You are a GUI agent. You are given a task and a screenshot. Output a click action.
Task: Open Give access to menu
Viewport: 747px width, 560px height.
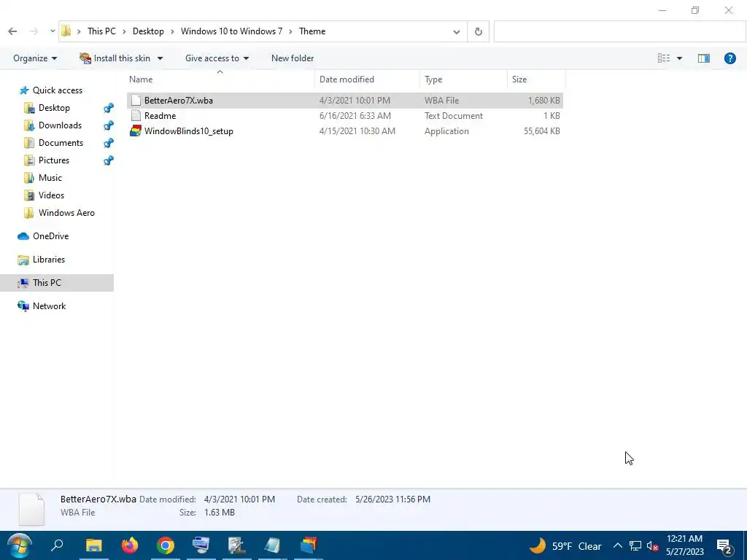click(217, 58)
